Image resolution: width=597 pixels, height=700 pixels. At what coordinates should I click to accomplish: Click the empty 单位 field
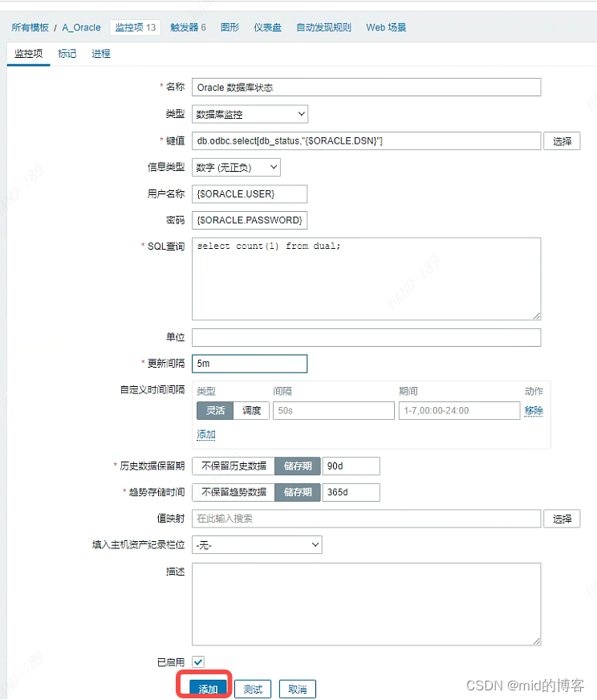pyautogui.click(x=367, y=337)
